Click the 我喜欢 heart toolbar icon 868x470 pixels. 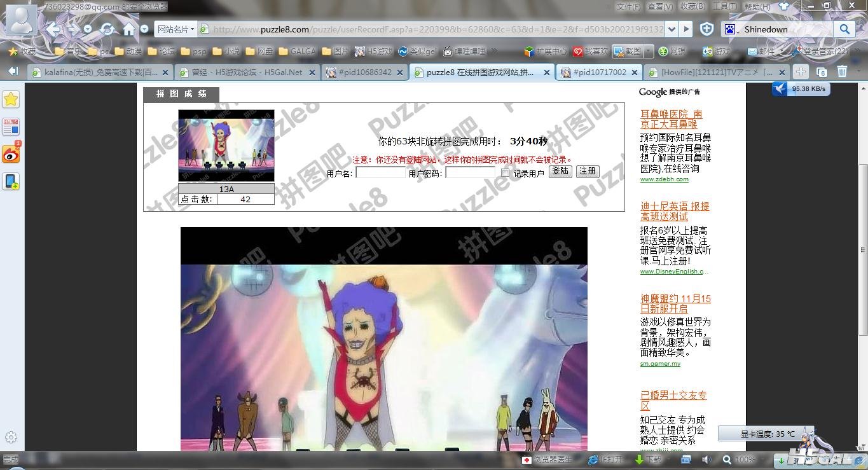[x=590, y=51]
